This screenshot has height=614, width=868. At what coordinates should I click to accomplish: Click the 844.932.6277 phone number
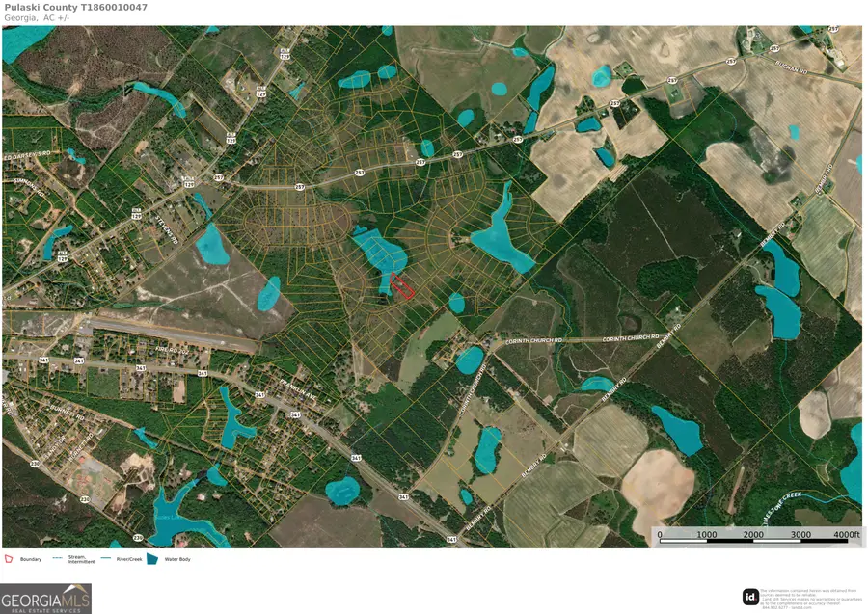click(x=776, y=607)
